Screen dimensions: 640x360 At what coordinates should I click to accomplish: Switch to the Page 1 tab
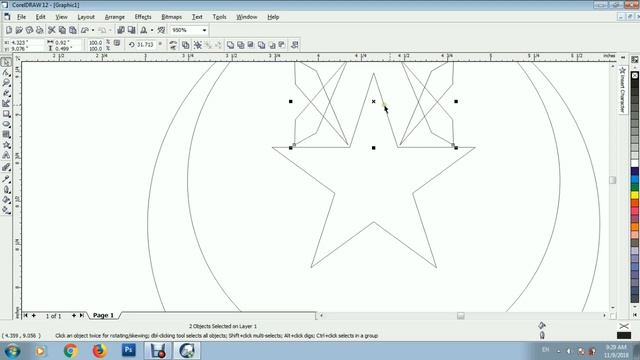click(104, 316)
